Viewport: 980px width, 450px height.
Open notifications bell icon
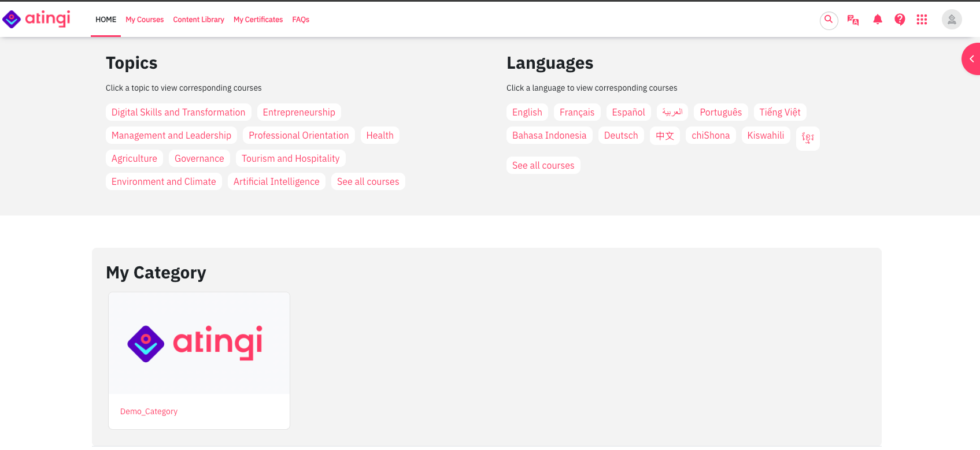coord(877,20)
